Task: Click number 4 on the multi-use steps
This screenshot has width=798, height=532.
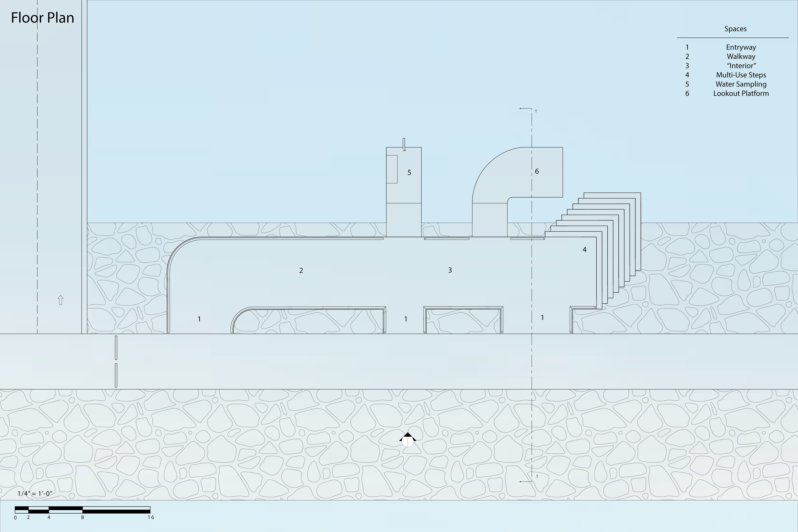Action: (x=584, y=250)
